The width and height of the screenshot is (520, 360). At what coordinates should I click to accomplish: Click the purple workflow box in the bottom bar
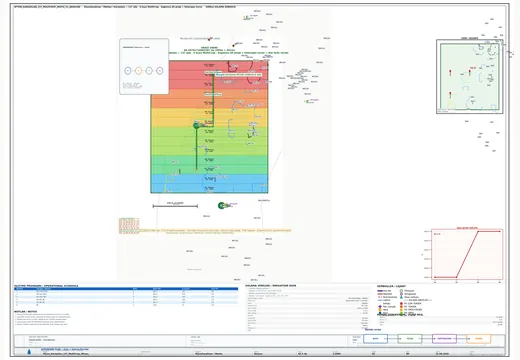pyautogui.click(x=444, y=339)
